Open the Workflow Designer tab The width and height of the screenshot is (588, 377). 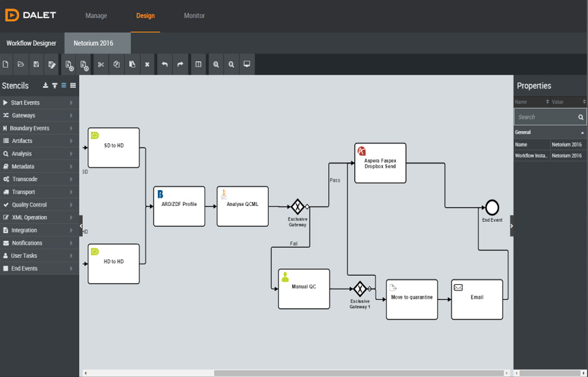32,43
